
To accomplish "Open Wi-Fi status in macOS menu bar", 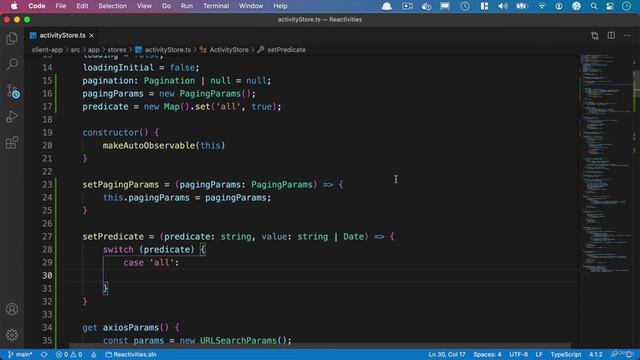I will point(542,6).
